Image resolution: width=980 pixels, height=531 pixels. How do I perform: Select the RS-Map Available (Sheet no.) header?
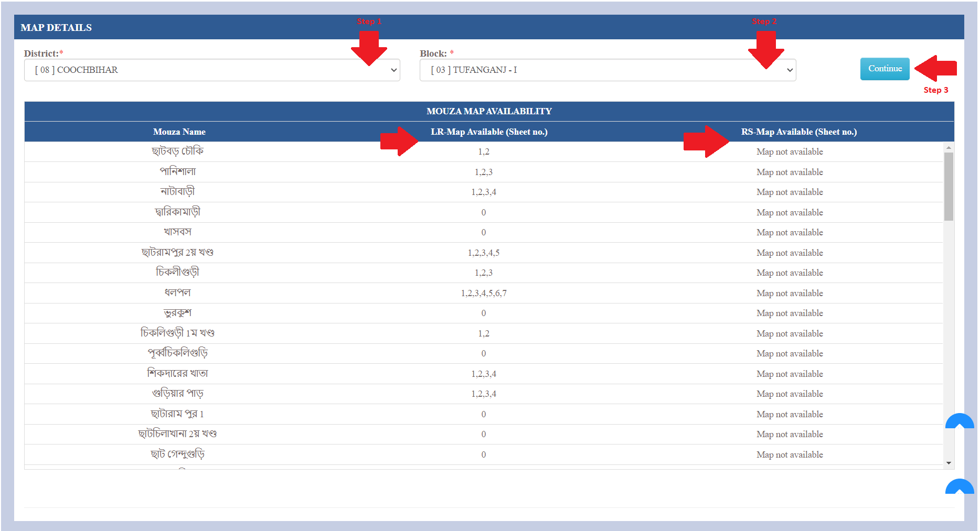pos(798,132)
